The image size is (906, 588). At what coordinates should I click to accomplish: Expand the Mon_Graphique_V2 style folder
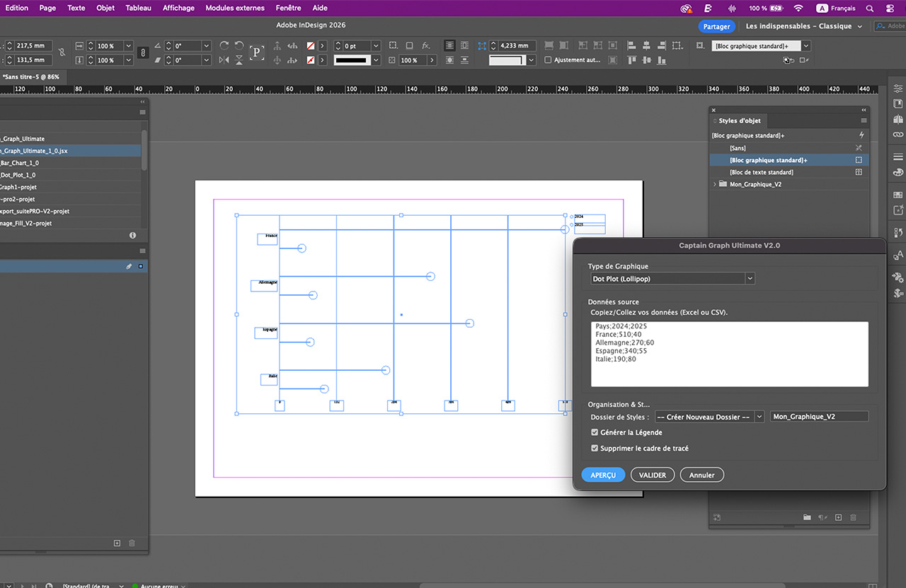tap(714, 185)
